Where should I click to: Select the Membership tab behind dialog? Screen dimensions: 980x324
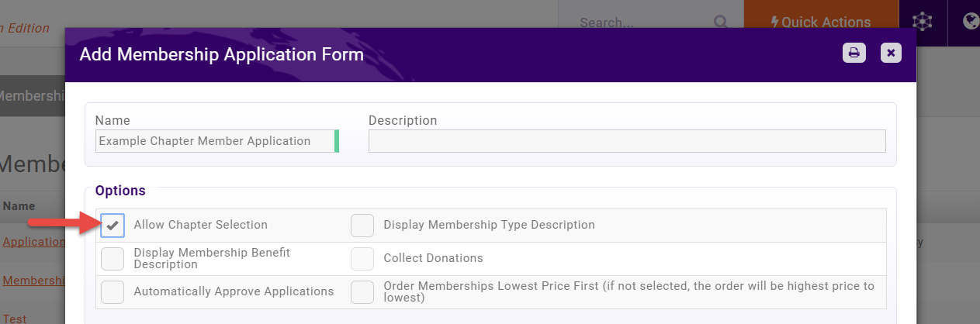(x=33, y=95)
